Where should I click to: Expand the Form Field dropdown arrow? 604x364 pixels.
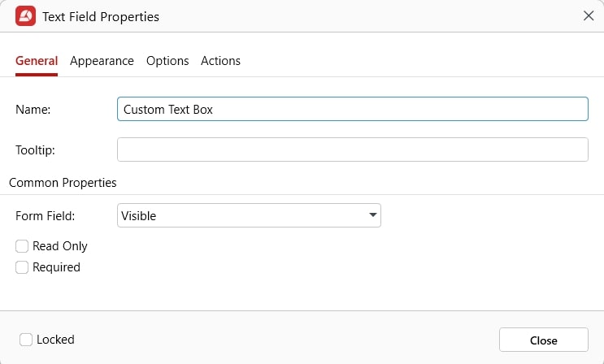click(372, 215)
